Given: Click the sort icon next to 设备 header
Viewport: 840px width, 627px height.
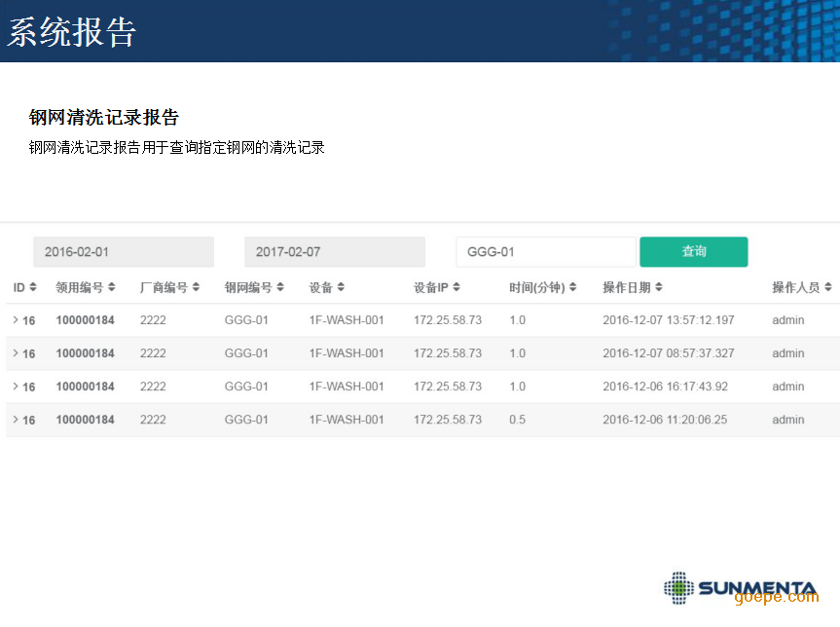Looking at the screenshot, I should [341, 287].
